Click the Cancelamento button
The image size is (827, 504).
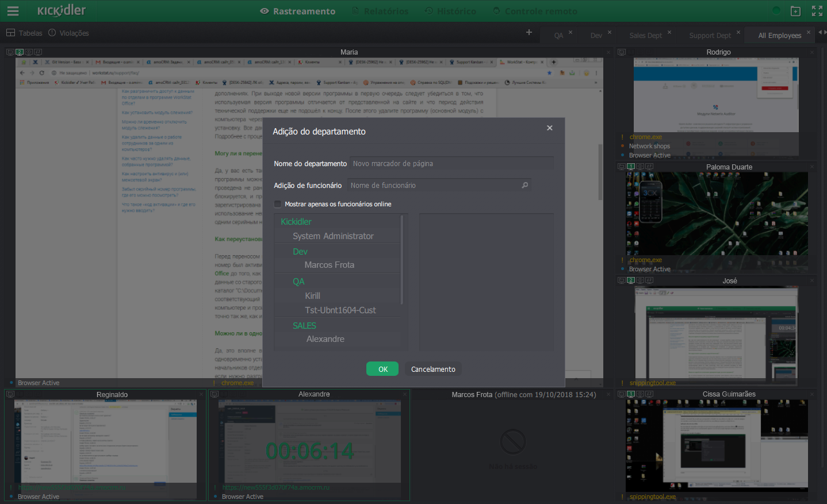tap(433, 369)
